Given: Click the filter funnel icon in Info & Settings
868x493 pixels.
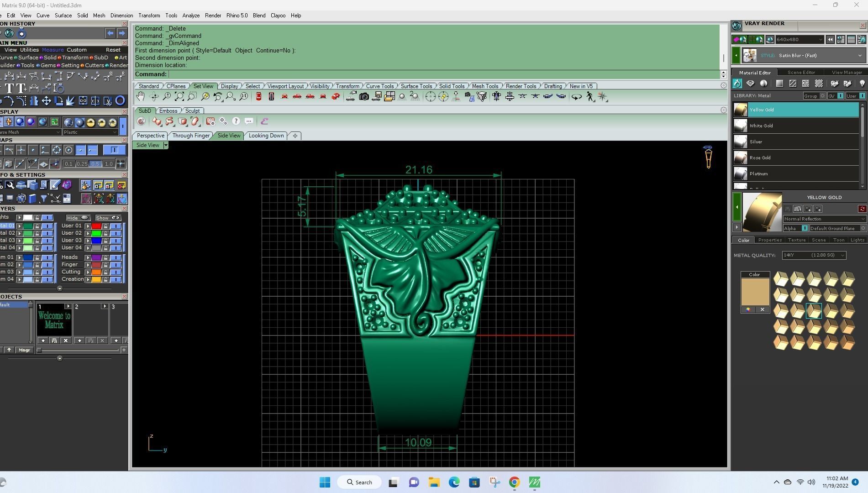Looking at the screenshot, I should 43,198.
